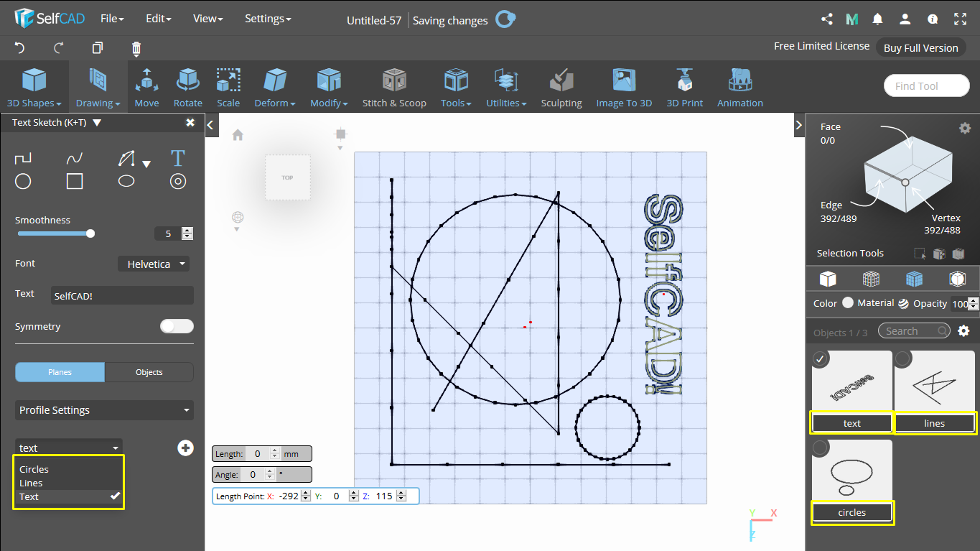Click the Delete trash icon
The height and width of the screenshot is (551, 980).
(x=136, y=48)
